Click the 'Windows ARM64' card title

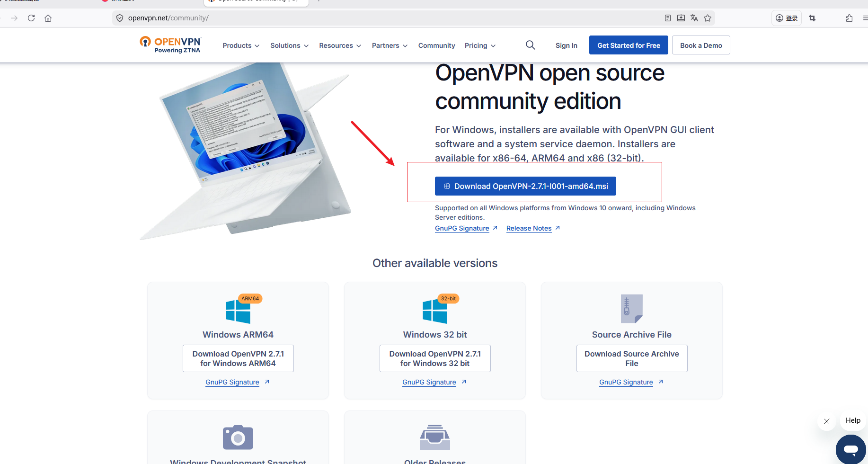(x=238, y=335)
